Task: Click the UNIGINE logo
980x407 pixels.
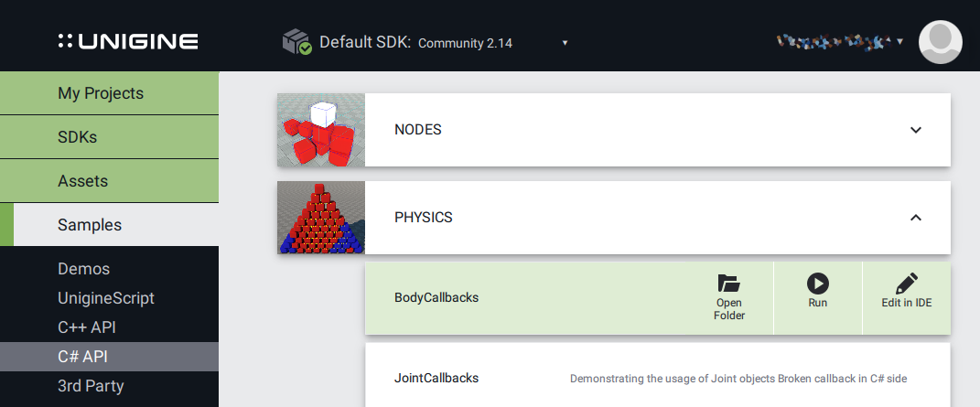Action: (x=128, y=42)
